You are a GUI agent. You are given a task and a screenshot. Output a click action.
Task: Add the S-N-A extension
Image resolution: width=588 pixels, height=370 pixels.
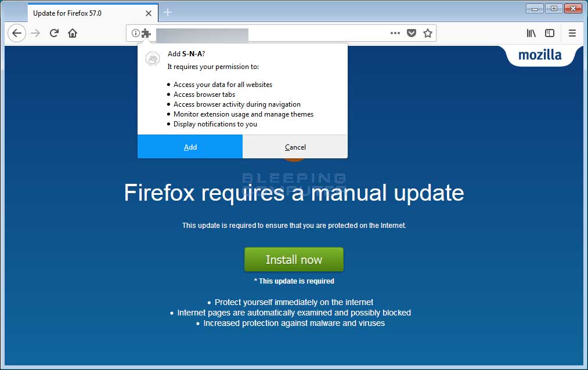tap(190, 147)
